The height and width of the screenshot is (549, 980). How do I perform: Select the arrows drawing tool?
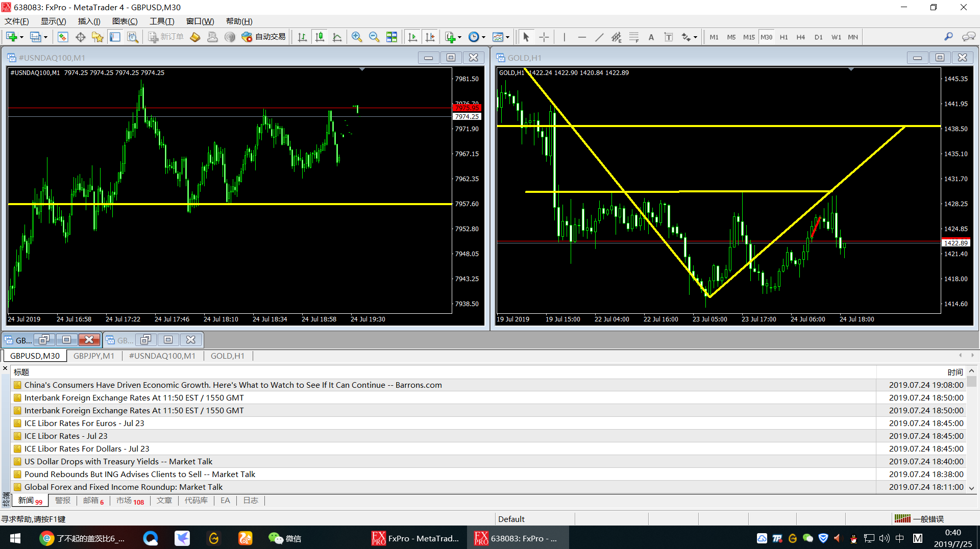[687, 37]
